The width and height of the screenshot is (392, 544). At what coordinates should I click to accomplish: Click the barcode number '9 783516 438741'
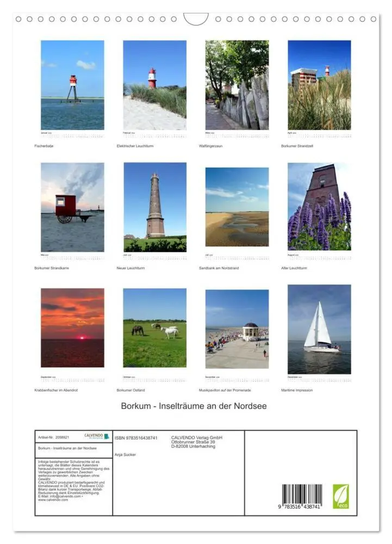[300, 507]
